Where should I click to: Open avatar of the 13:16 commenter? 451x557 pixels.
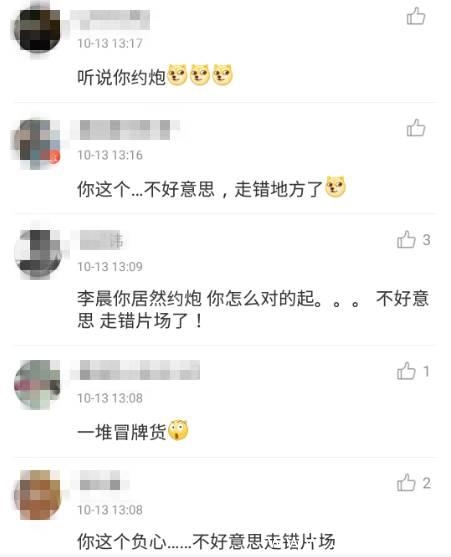coord(37,142)
